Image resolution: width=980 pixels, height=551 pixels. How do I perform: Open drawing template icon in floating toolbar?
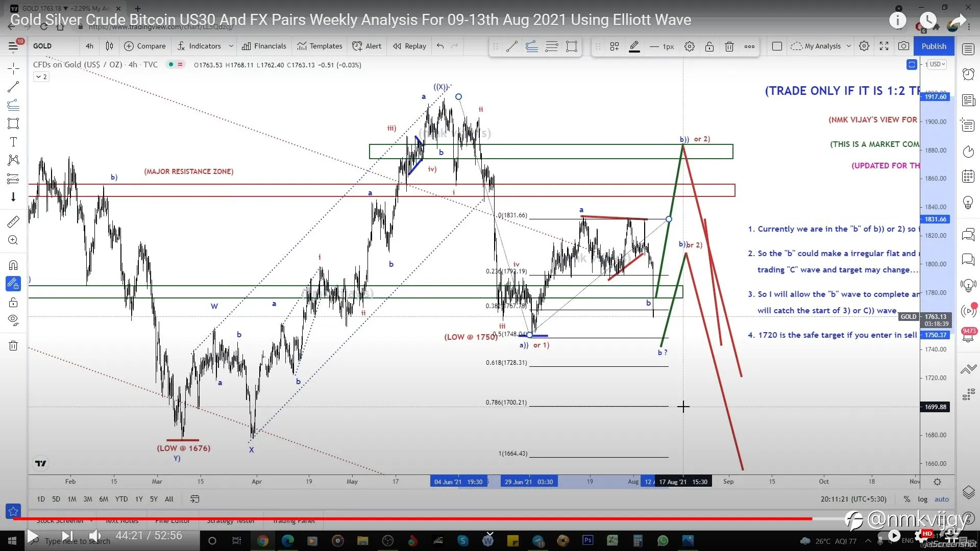pos(615,46)
